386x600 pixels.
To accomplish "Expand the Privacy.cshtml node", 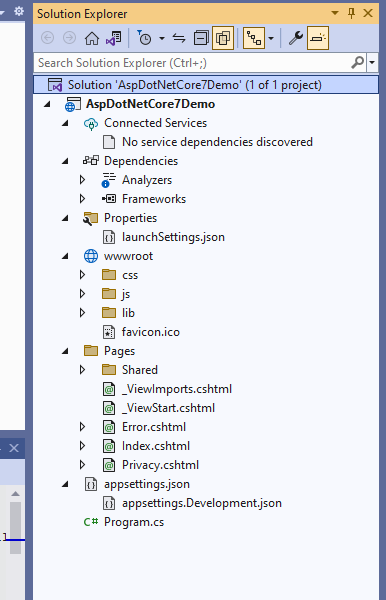I will click(82, 465).
